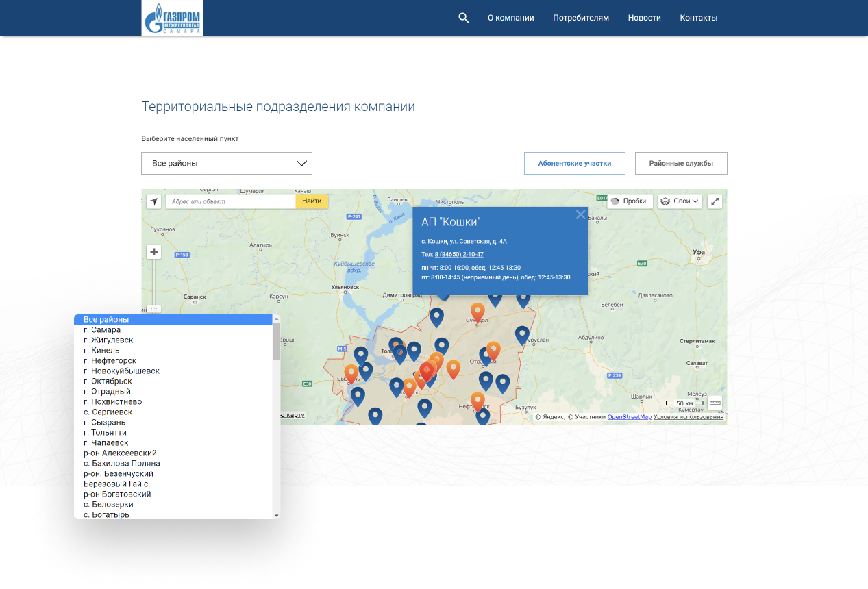
Task: Open the Потребителям menu
Action: click(581, 18)
